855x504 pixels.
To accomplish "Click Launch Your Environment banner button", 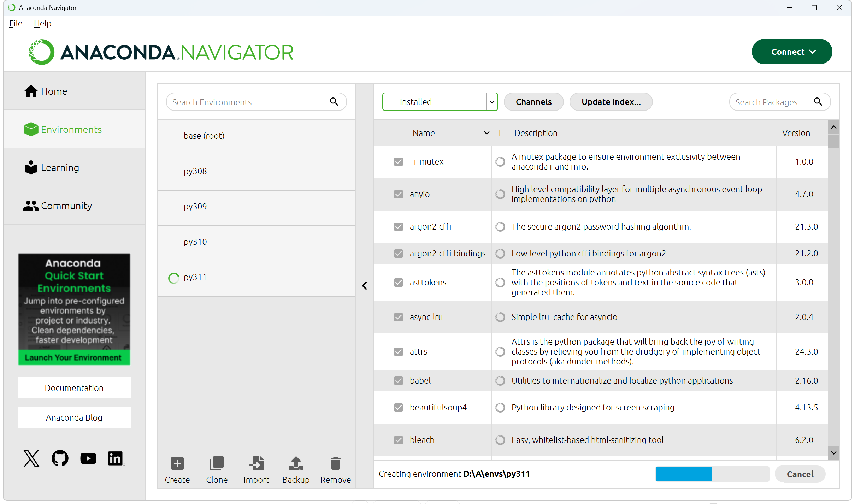I will (x=74, y=357).
